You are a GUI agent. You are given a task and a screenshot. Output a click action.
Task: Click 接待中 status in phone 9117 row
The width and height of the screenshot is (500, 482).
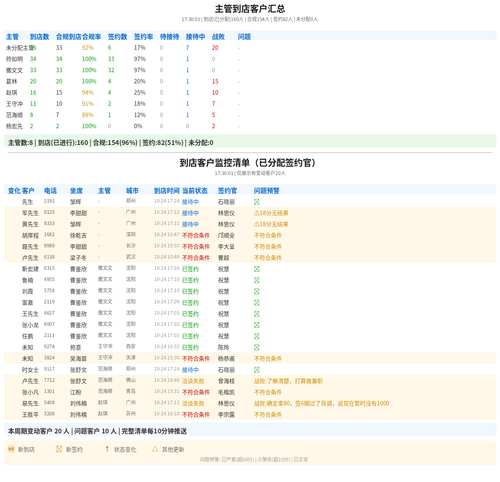click(x=190, y=370)
